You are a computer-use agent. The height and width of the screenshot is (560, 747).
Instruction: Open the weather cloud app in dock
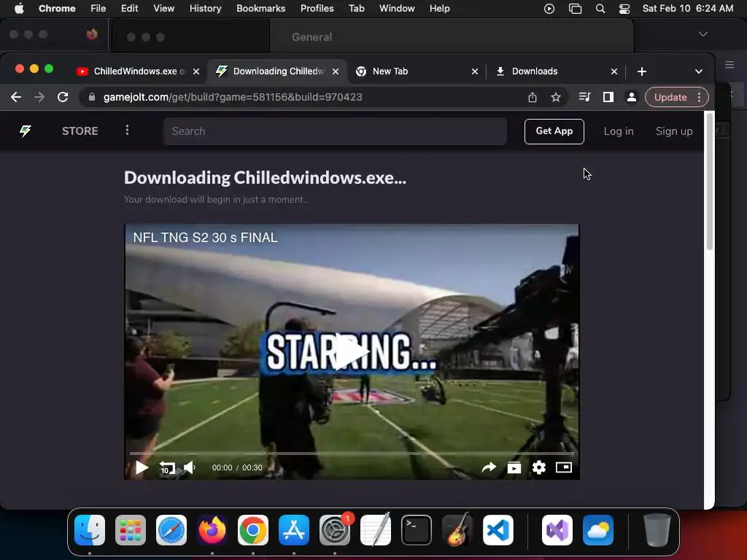[598, 530]
